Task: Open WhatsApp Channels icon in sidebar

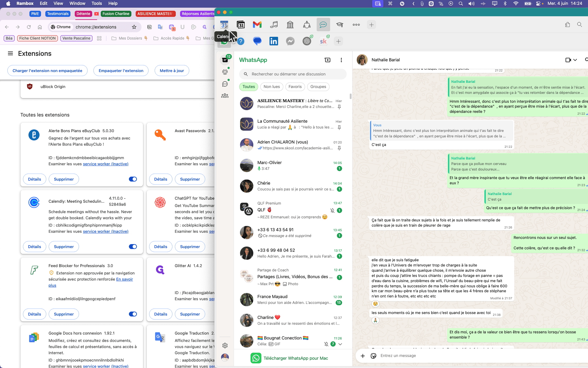Action: (225, 84)
